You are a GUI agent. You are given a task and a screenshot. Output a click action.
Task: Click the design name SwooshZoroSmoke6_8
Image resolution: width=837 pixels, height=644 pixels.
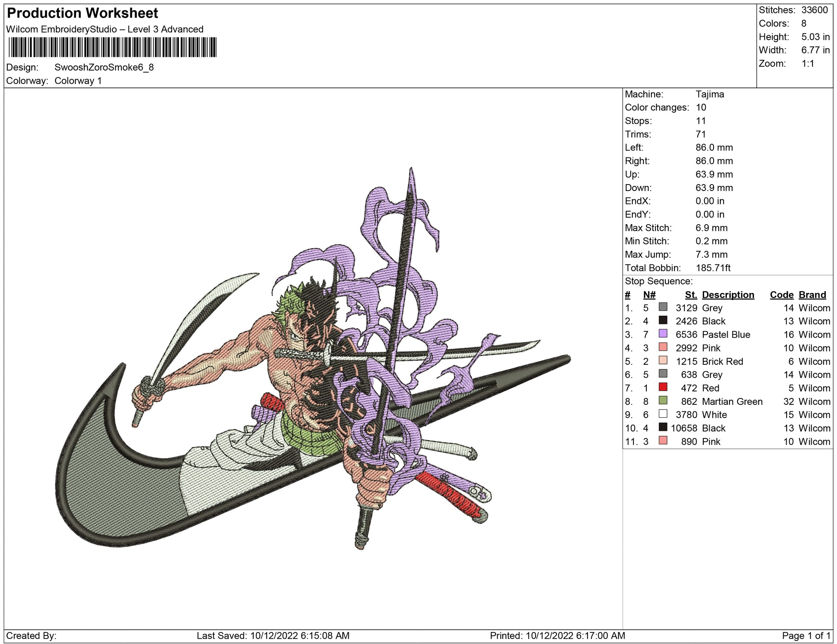pos(104,68)
